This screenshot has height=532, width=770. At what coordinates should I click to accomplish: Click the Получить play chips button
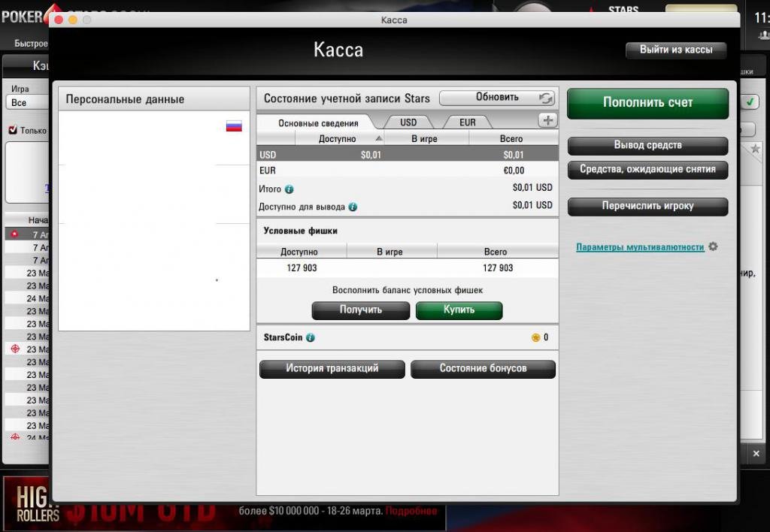[x=361, y=310]
